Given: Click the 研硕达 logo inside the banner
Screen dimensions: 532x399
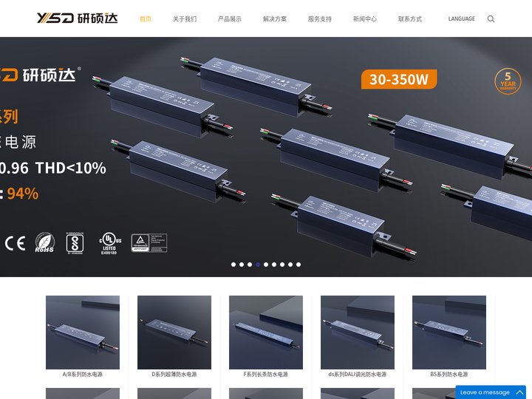Looking at the screenshot, I should coord(41,75).
